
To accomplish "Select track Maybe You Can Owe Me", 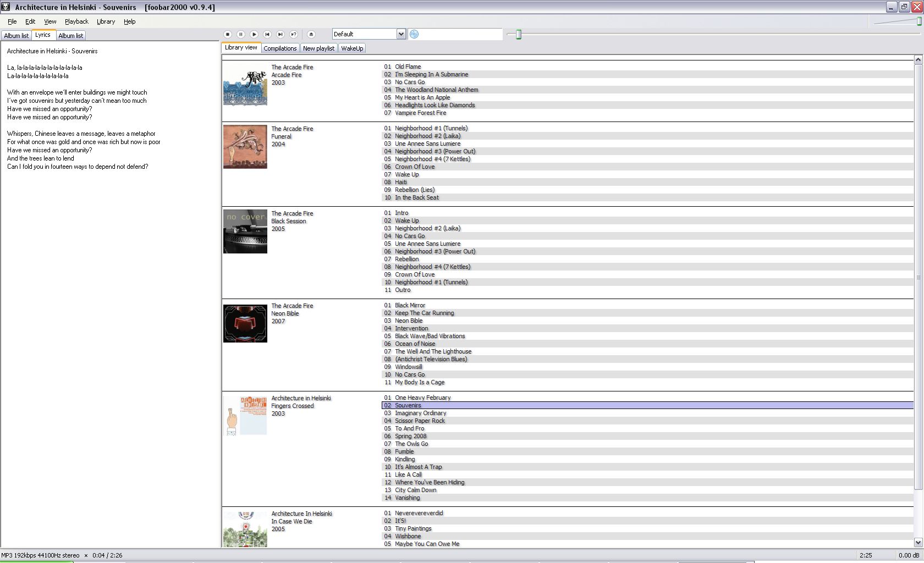I will (x=647, y=544).
